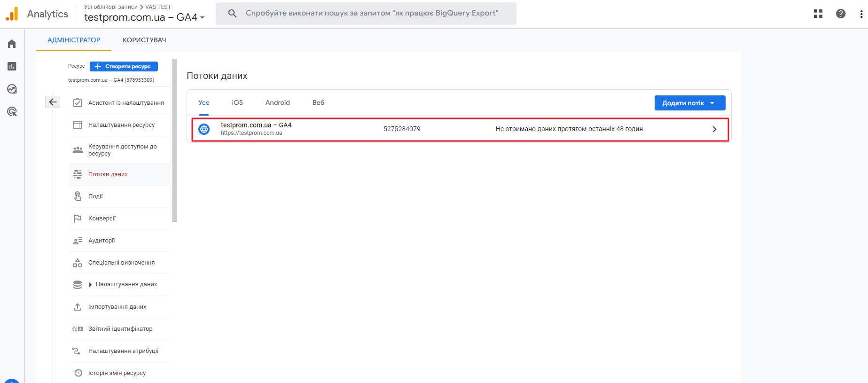Open Спеціальні визначення menu item
The image size is (868, 383).
click(x=121, y=263)
